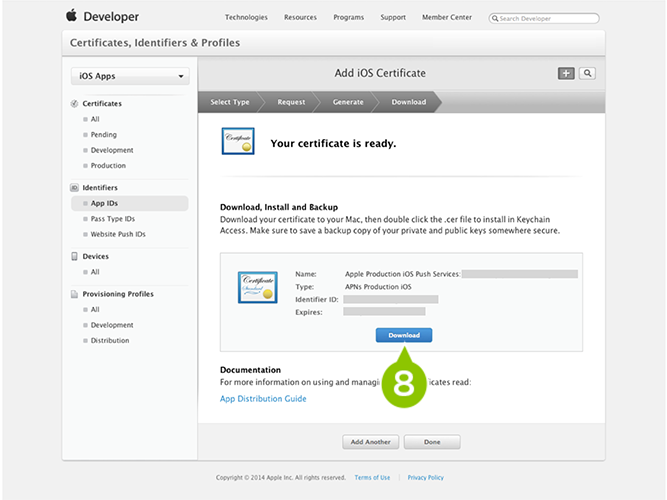The image size is (667, 500).
Task: Click the Developer title text
Action: (x=111, y=17)
